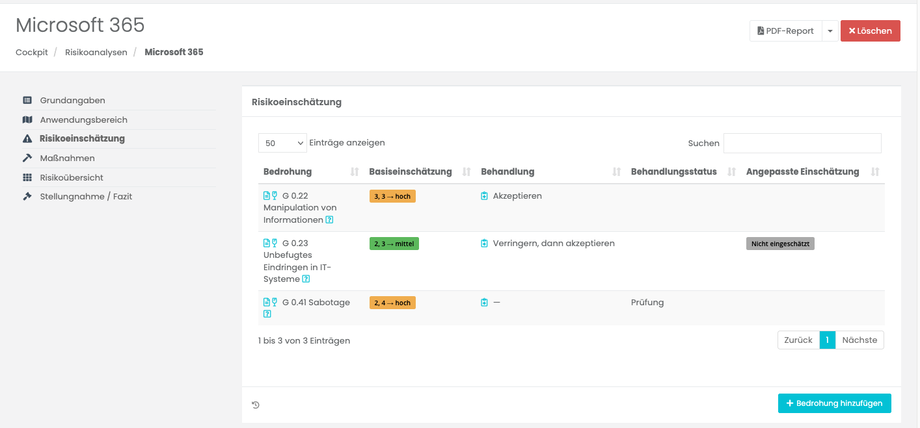Click the edit icon for G 0.22
Image resolution: width=920 pixels, height=428 pixels.
266,196
